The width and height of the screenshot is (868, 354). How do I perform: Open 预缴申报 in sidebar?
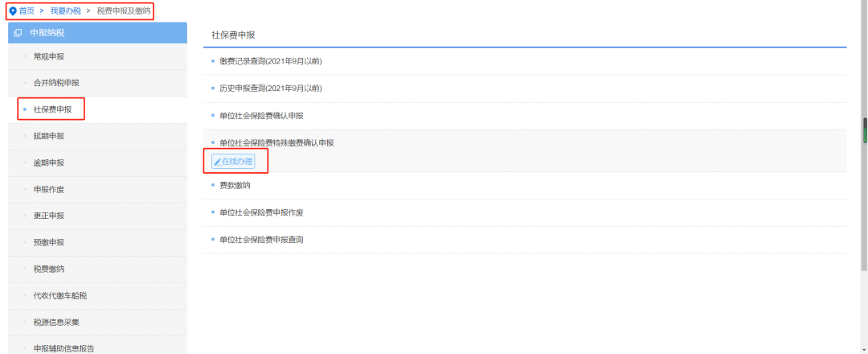(49, 243)
